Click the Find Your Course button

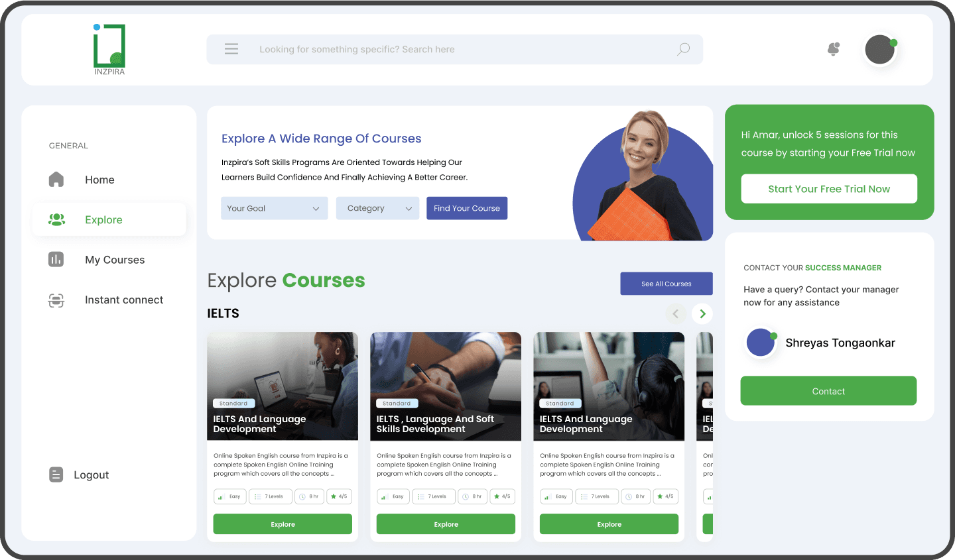point(467,208)
